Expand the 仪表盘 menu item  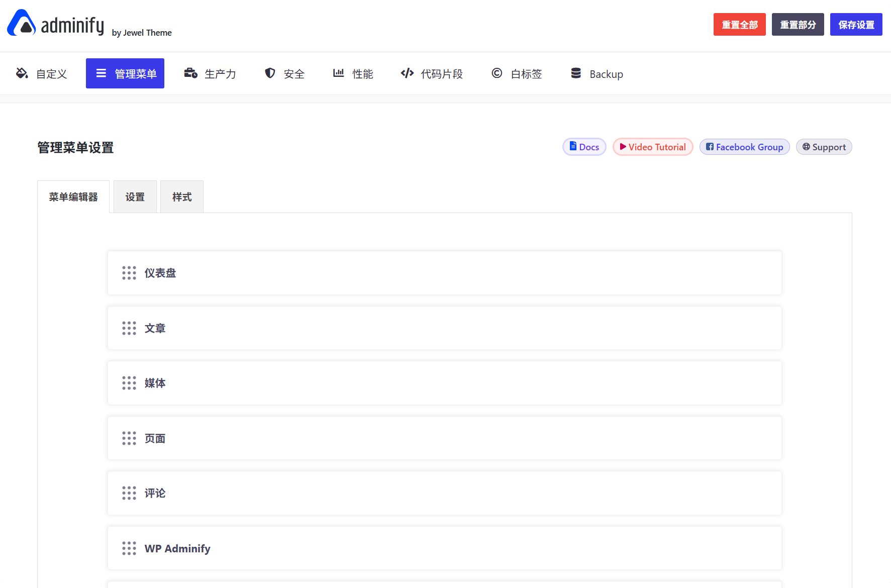tap(445, 273)
